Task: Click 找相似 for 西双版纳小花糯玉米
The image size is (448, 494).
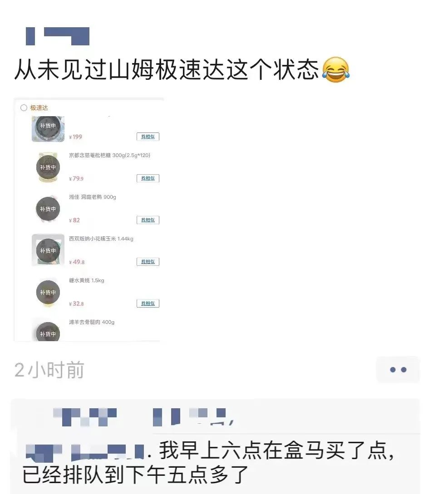Action: point(148,261)
